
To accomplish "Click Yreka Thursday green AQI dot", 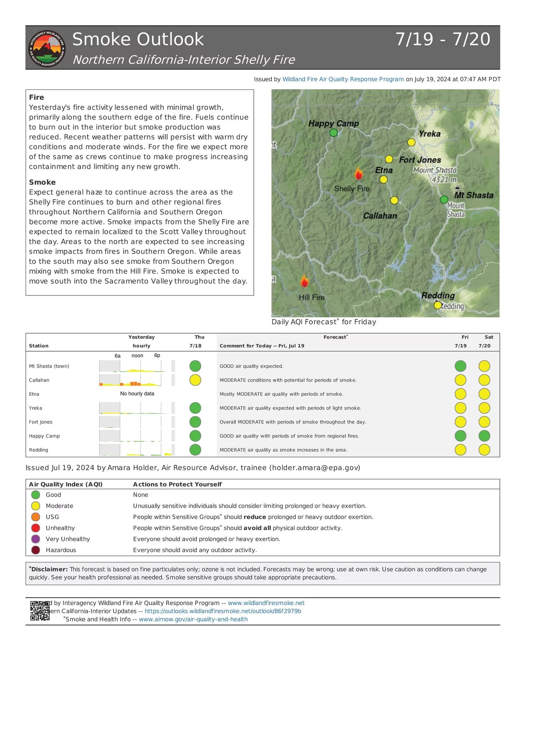I will (x=195, y=408).
